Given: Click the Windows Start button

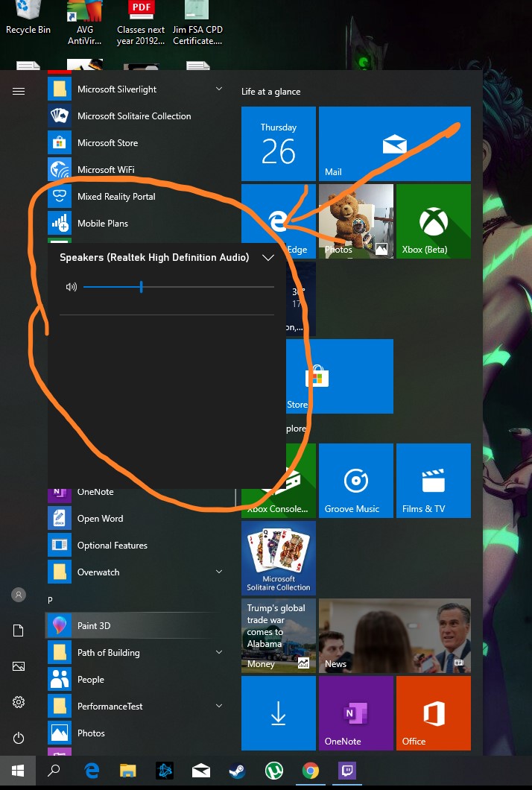Looking at the screenshot, I should 18,771.
